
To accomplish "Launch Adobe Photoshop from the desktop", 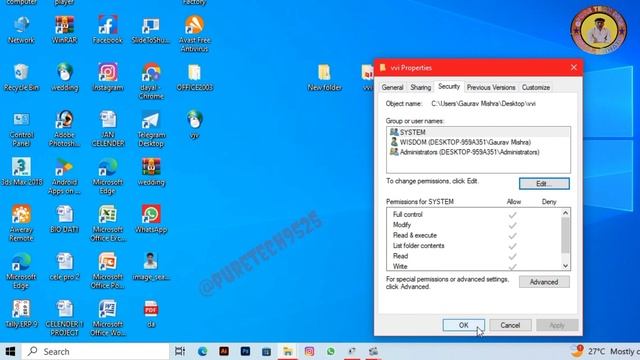I will [64, 129].
